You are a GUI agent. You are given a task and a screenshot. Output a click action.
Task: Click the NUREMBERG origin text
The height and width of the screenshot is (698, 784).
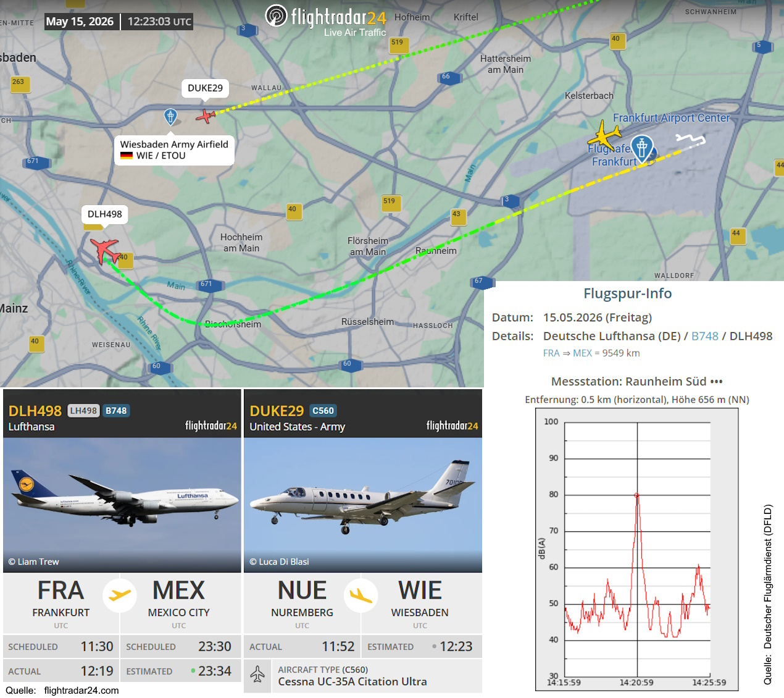click(x=302, y=613)
